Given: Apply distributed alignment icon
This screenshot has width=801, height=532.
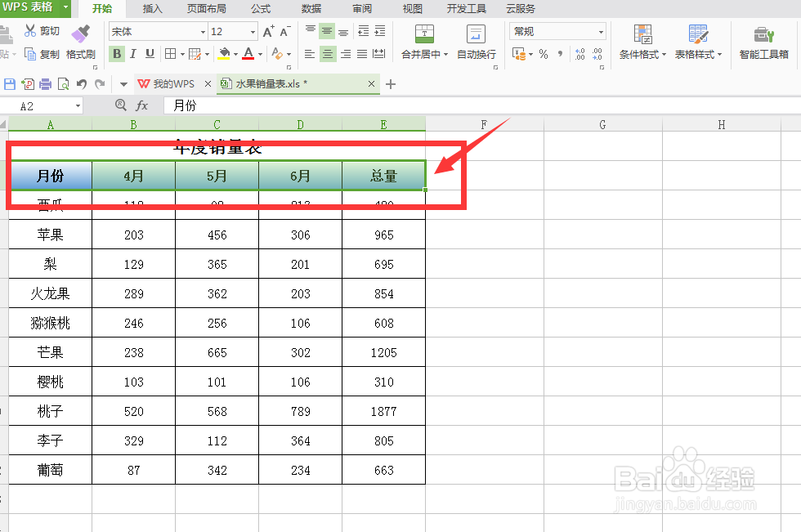Looking at the screenshot, I should 379,54.
